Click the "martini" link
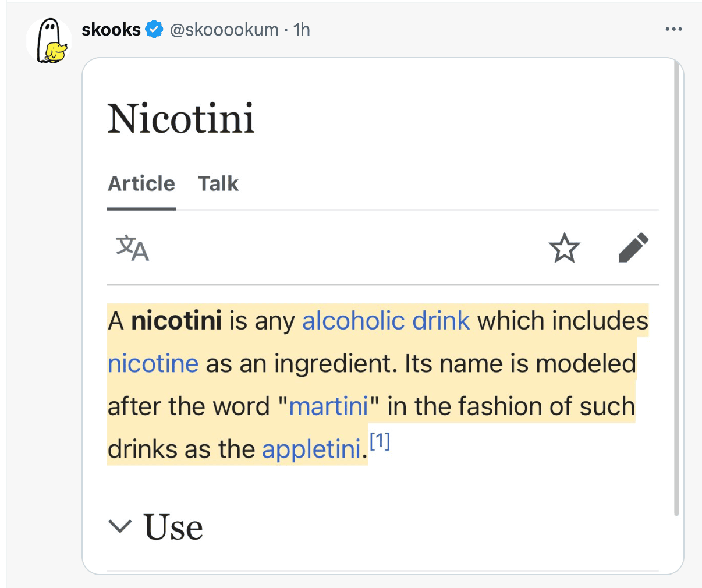This screenshot has width=702, height=588. click(328, 406)
